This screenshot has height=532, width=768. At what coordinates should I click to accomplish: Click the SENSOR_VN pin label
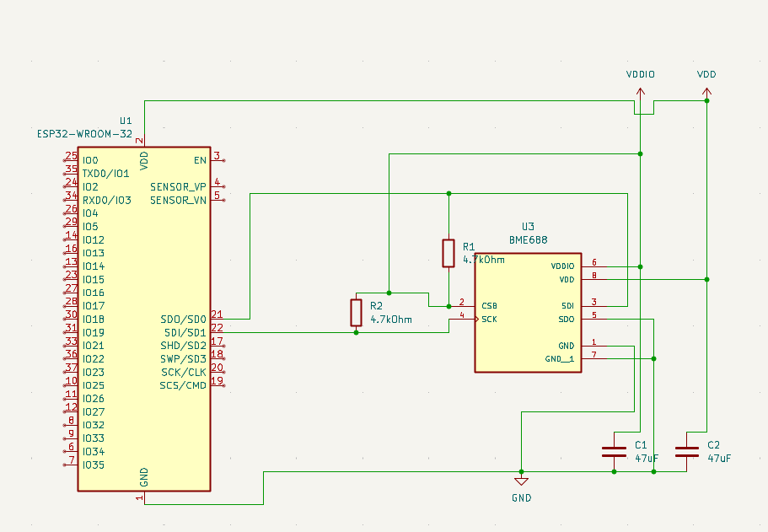[178, 200]
